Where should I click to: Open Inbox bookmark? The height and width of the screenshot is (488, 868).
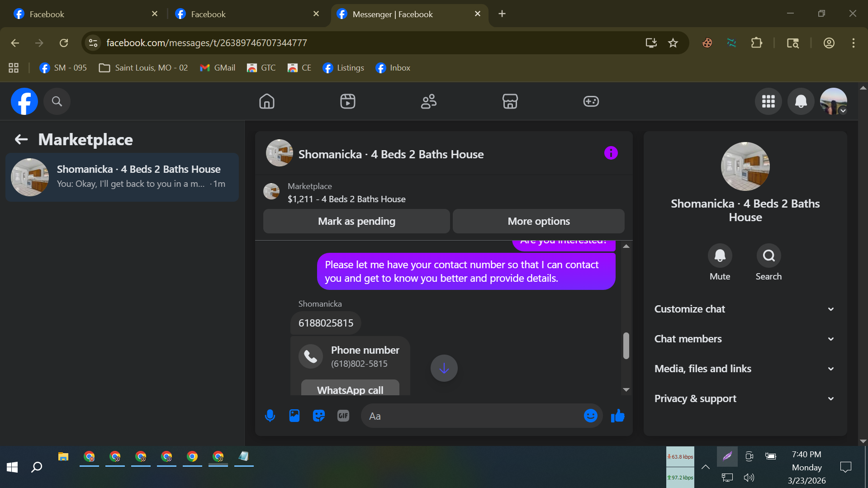(393, 68)
